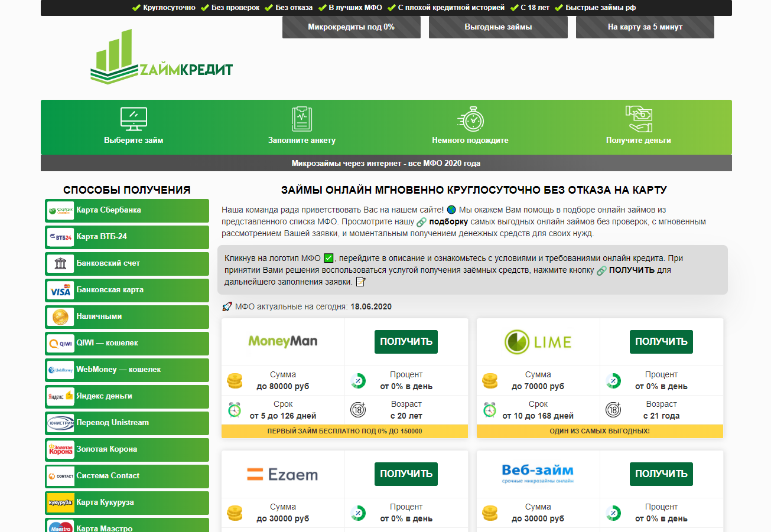The width and height of the screenshot is (771, 532).
Task: Choose WebMoney — кошелек option
Action: (x=127, y=370)
